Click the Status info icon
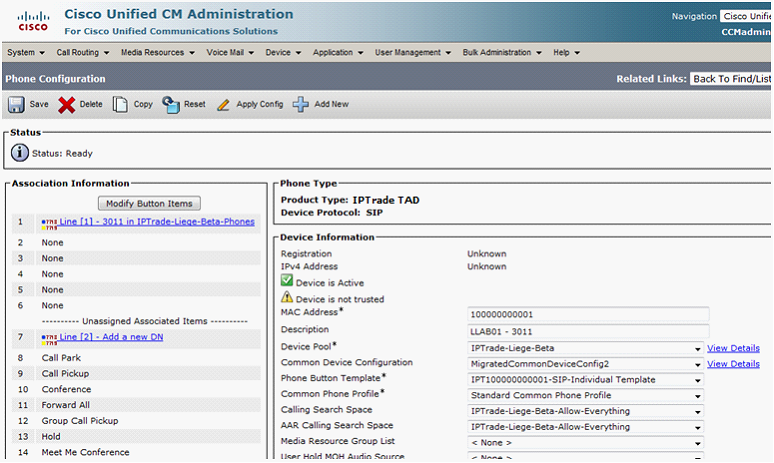774x463 pixels. [x=20, y=153]
